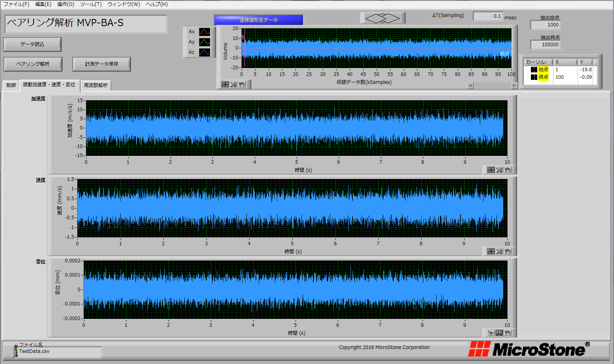Open the ファイル(F) menu

coord(16,4)
